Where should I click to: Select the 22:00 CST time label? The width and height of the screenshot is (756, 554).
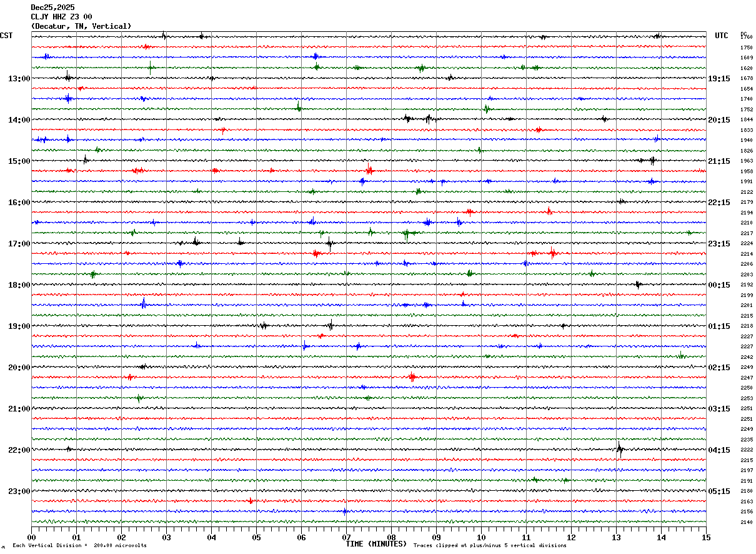tap(19, 450)
